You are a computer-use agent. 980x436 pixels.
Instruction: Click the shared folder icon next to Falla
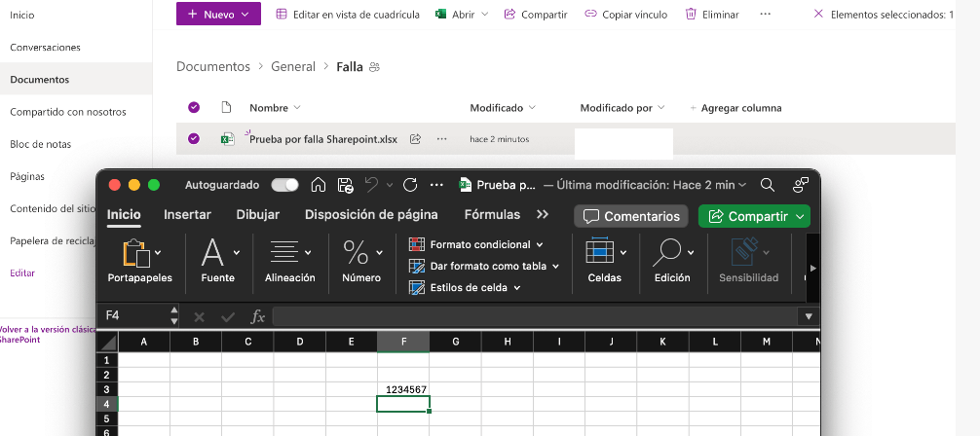pyautogui.click(x=374, y=67)
